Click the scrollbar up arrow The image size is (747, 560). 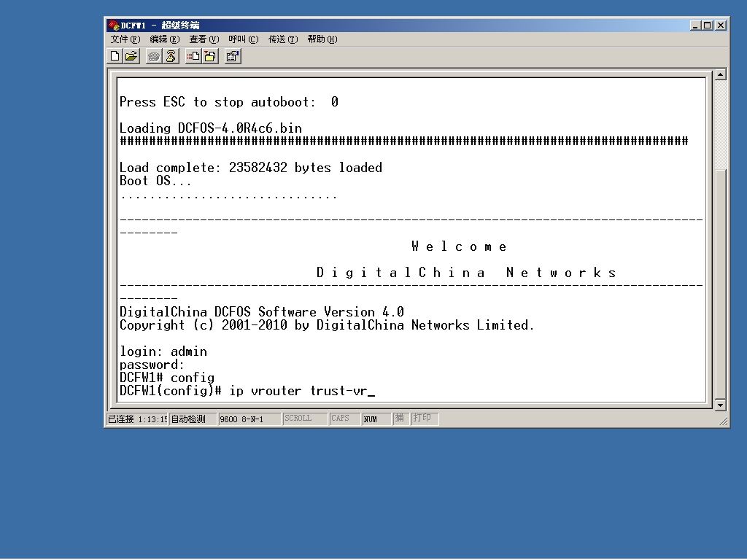pyautogui.click(x=720, y=74)
